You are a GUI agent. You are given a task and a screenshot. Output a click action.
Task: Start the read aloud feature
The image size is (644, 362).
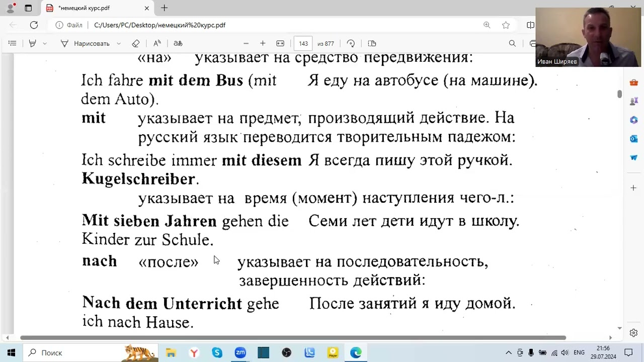(x=157, y=43)
